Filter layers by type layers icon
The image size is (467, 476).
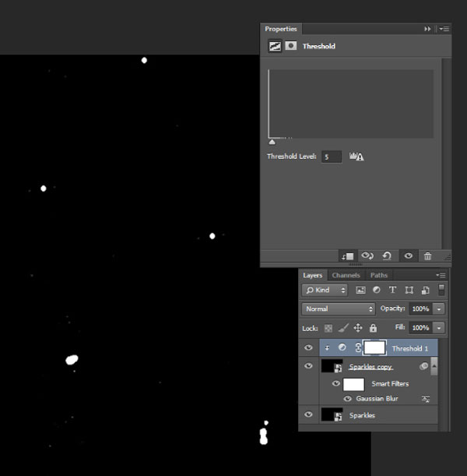(x=392, y=290)
